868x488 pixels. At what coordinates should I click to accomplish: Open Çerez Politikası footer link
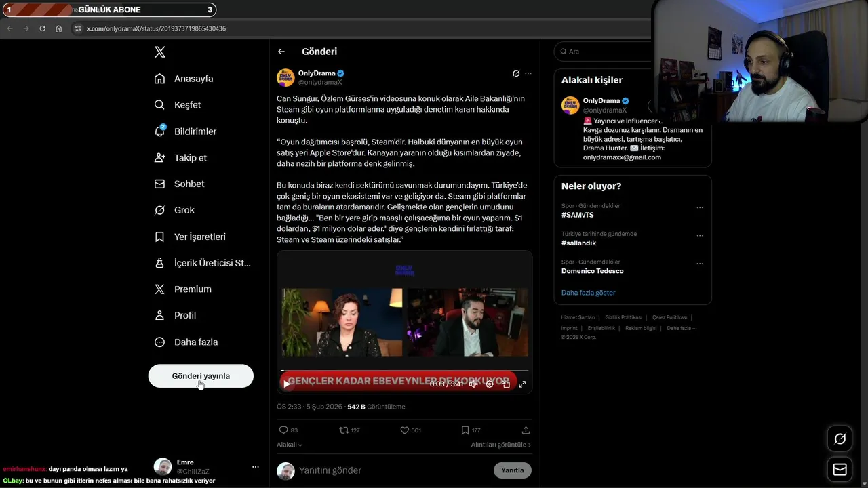(x=669, y=317)
